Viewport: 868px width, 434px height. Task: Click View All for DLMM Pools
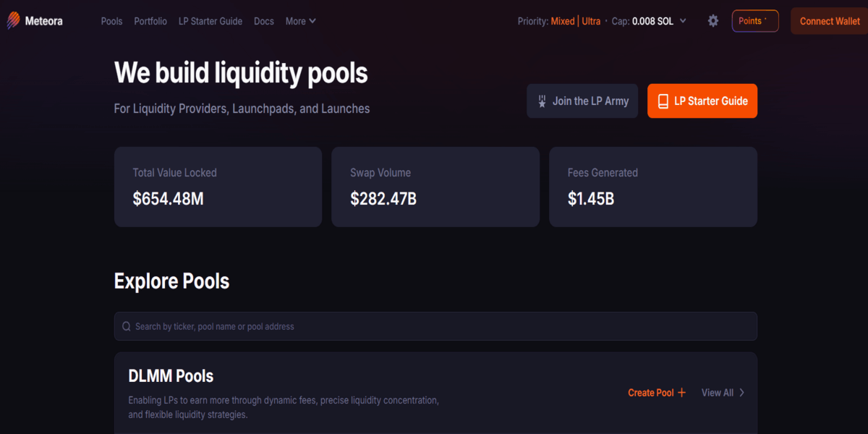pos(717,393)
